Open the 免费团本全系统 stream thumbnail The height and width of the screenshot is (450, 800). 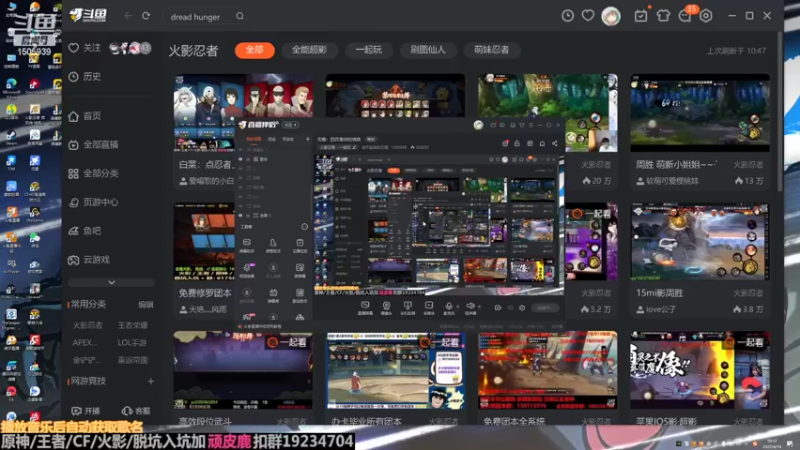(x=547, y=370)
